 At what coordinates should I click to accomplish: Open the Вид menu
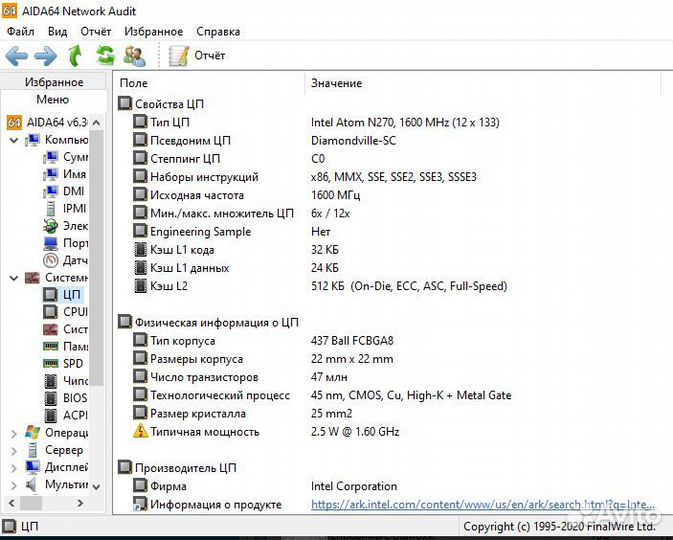coord(58,31)
